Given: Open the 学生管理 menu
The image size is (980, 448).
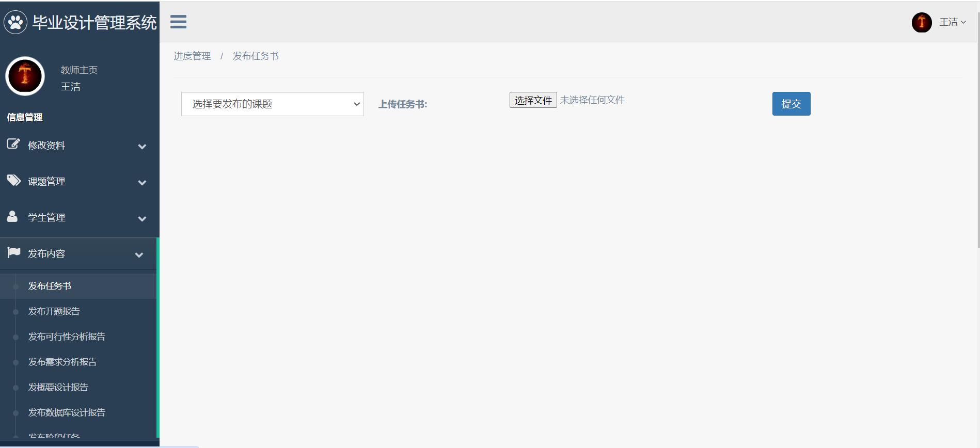Looking at the screenshot, I should [78, 218].
